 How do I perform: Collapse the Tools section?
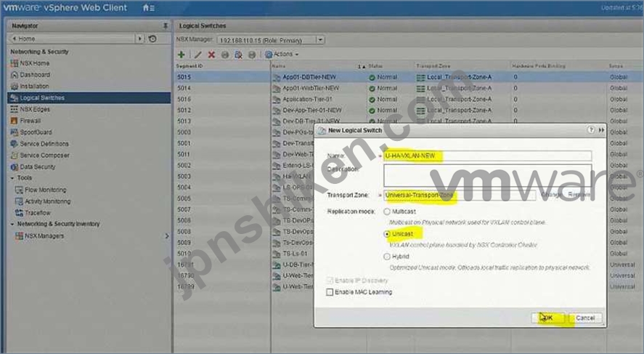click(12, 178)
